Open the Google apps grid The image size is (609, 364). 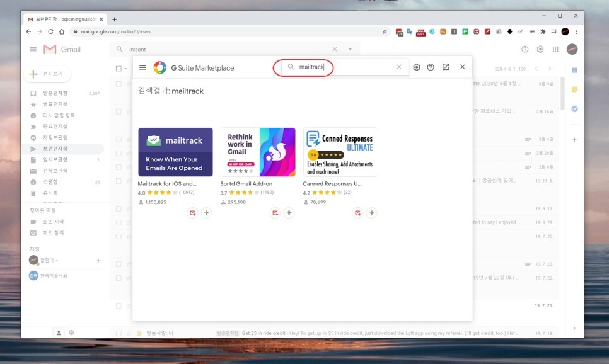pyautogui.click(x=555, y=49)
